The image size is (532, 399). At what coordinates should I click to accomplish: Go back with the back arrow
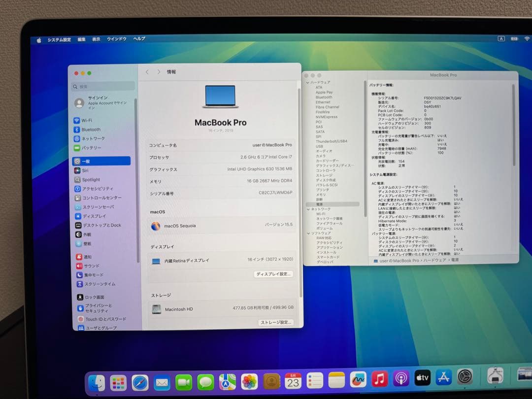coord(147,72)
